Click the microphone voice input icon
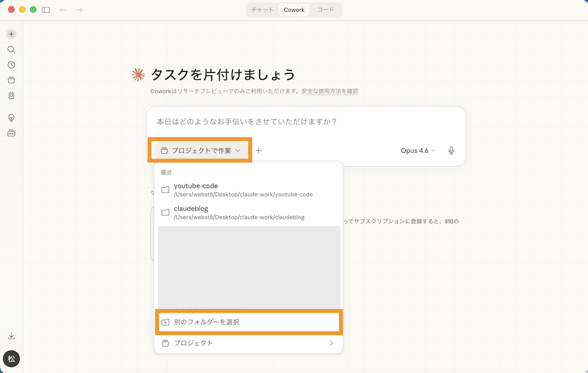This screenshot has height=373, width=588. 451,150
